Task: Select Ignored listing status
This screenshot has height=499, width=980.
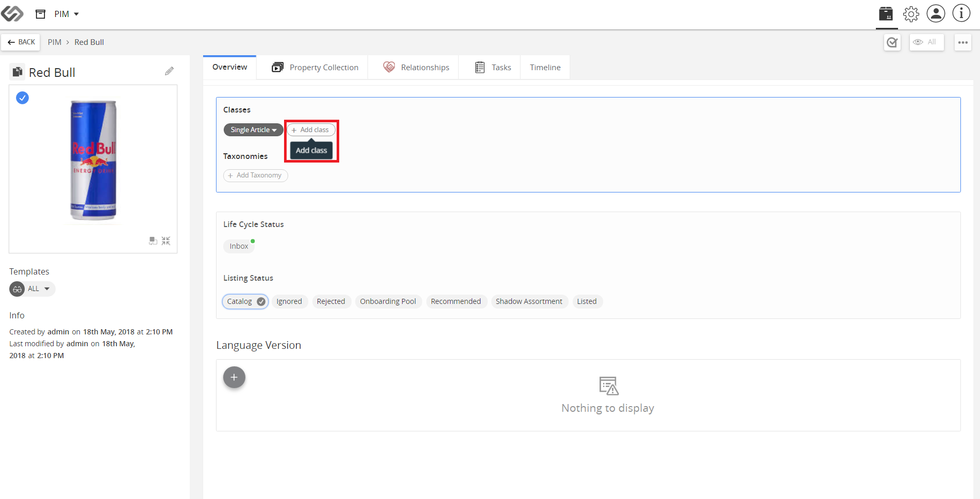Action: pos(289,301)
